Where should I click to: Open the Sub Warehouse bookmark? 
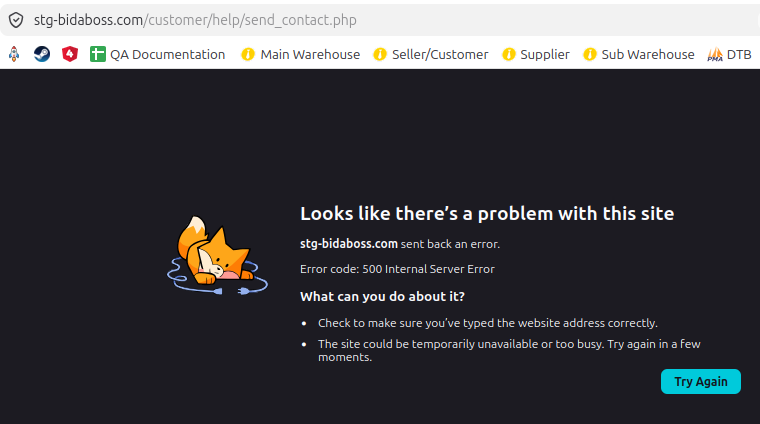point(638,54)
